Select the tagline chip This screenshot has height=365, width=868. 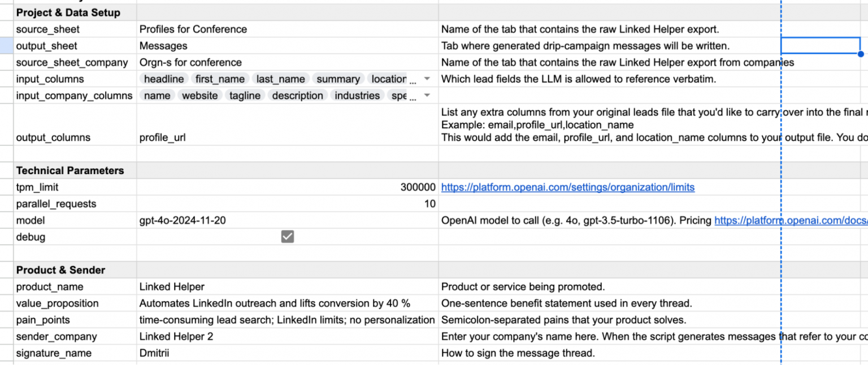pos(245,95)
